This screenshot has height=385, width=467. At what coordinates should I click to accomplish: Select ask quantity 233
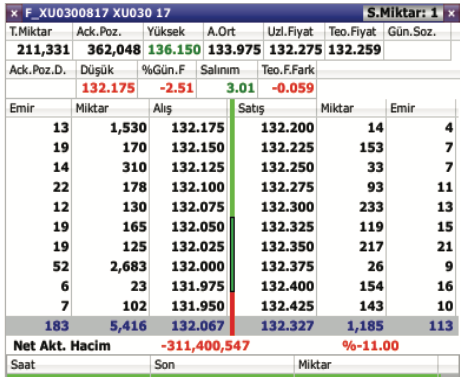[x=371, y=207]
